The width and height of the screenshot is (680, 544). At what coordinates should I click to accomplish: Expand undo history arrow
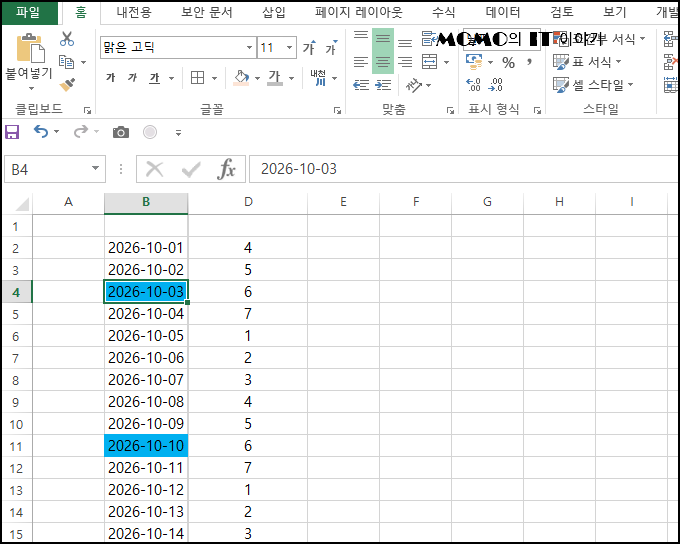point(56,131)
